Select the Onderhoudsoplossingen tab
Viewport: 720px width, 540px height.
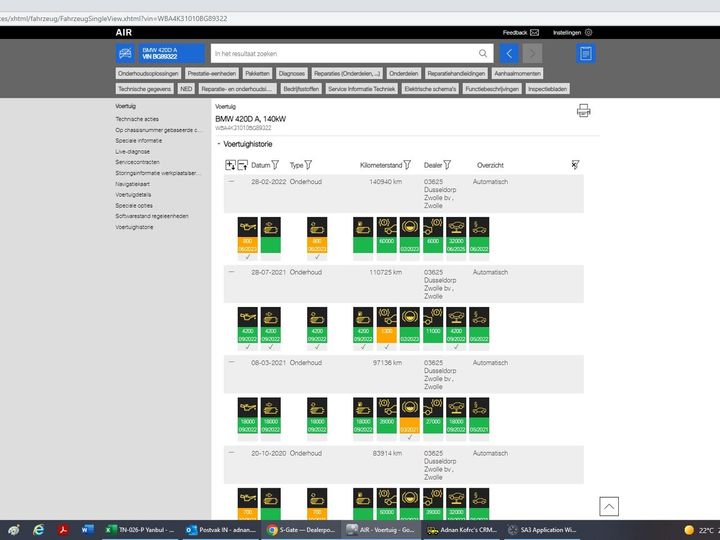[x=148, y=73]
